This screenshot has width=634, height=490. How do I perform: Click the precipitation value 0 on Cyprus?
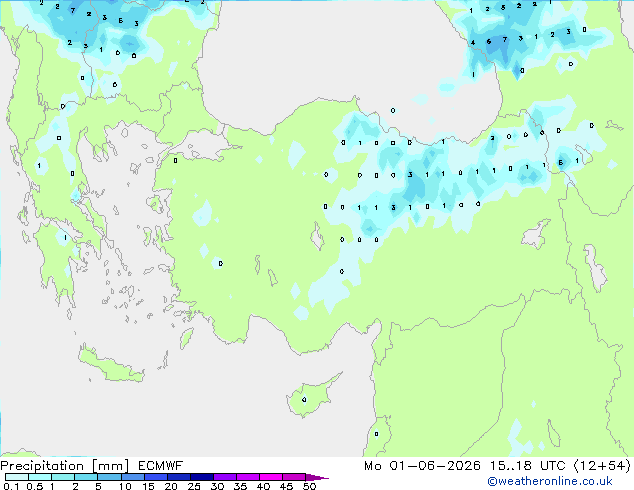304,399
